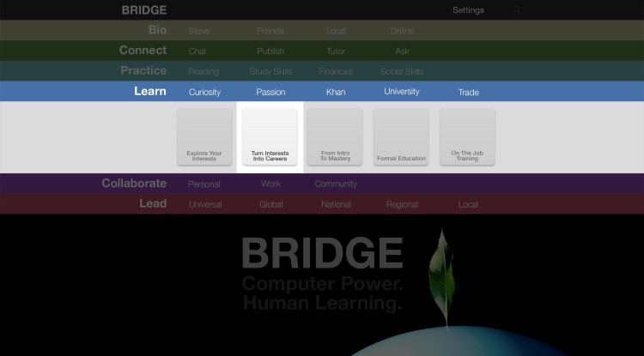Open the Explore Your Interests tile
Viewport: 644px width, 356px height.
coord(204,136)
